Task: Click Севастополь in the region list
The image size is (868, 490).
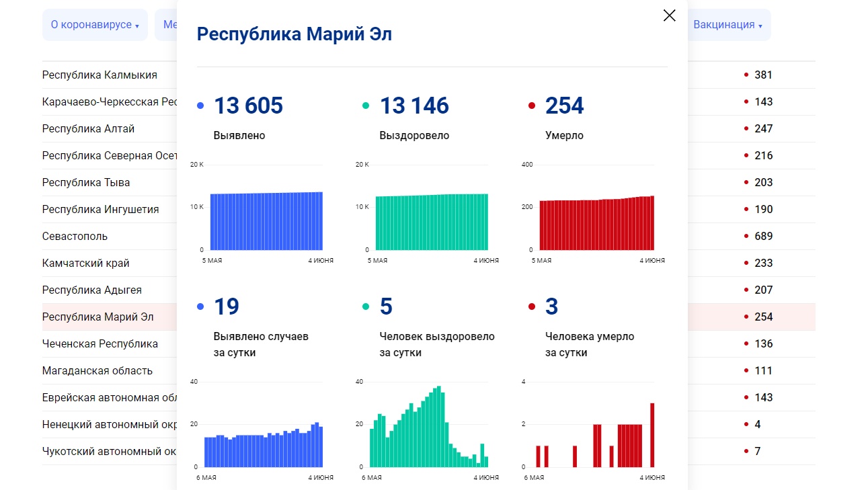Action: 75,236
